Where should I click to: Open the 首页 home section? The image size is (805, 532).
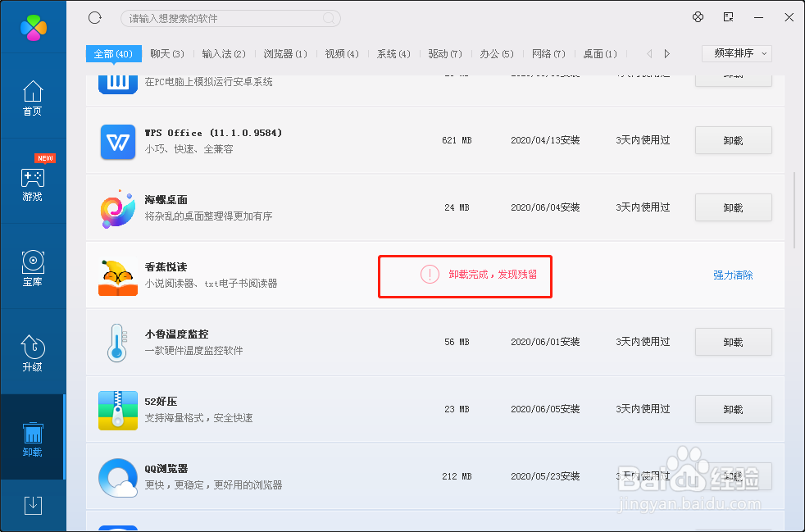[x=32, y=98]
